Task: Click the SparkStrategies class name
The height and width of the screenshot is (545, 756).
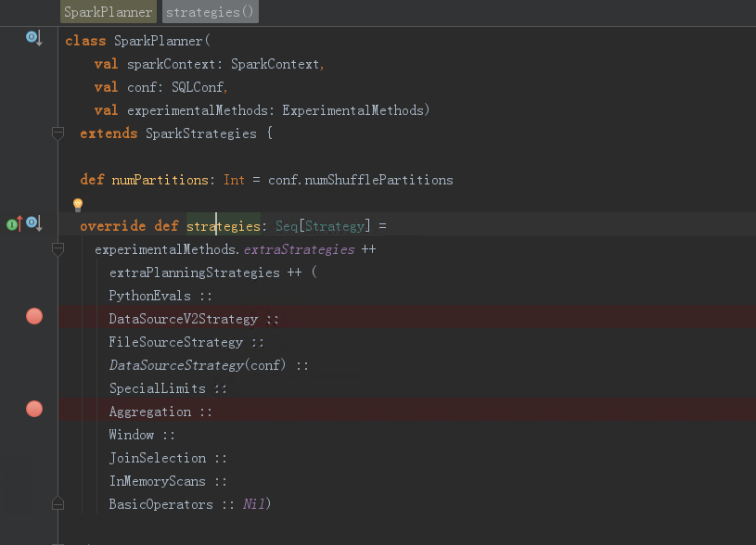Action: click(x=201, y=133)
